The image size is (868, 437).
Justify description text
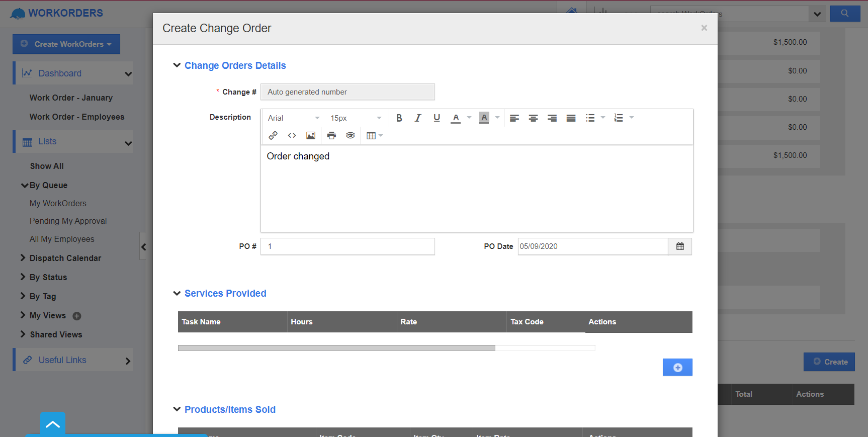(x=571, y=118)
